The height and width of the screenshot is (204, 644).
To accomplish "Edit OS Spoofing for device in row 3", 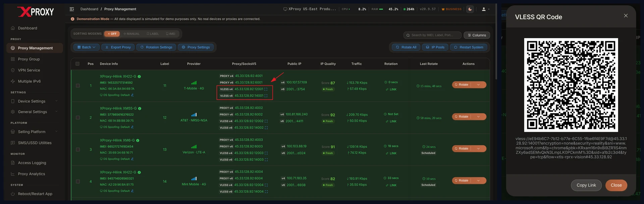I will pos(132,159).
